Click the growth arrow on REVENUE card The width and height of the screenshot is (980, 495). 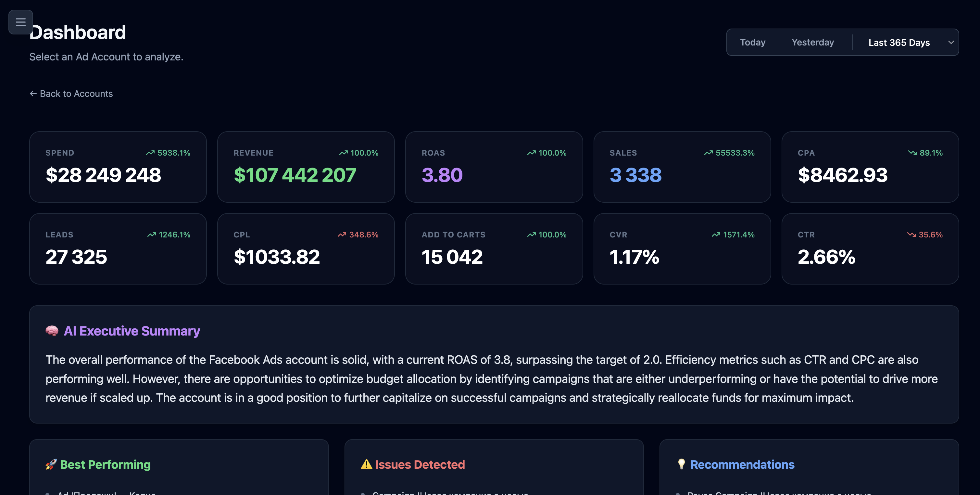[x=343, y=153]
